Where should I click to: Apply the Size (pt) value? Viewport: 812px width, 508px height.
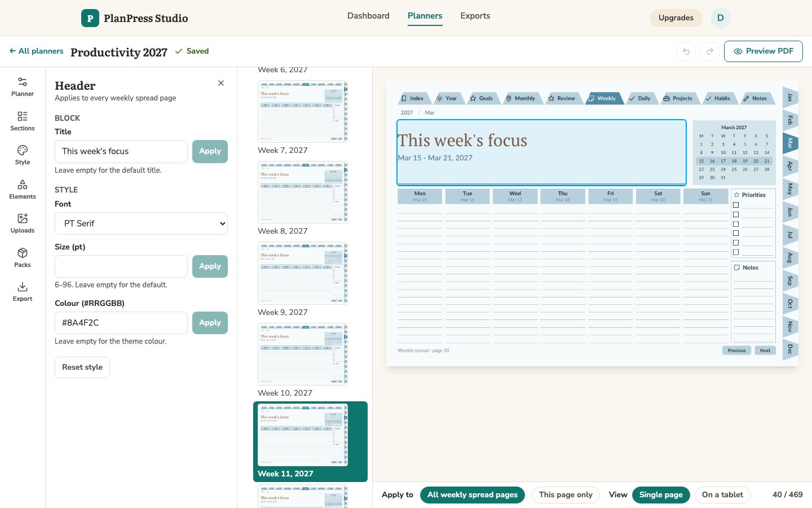click(210, 266)
